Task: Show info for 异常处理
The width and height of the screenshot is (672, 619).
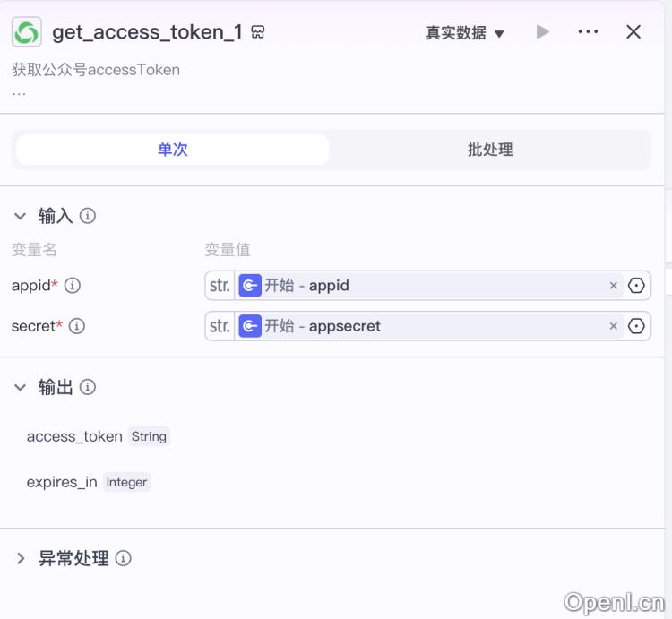Action: pos(123,558)
